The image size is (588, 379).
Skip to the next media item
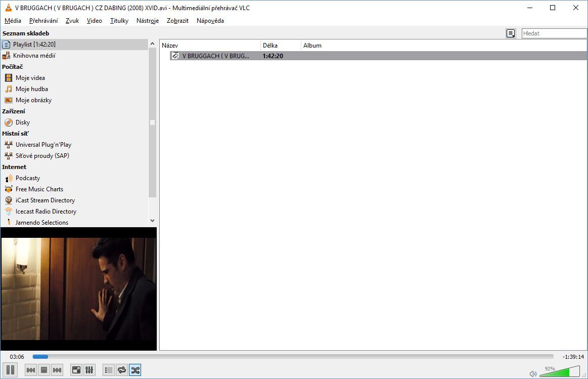point(57,370)
